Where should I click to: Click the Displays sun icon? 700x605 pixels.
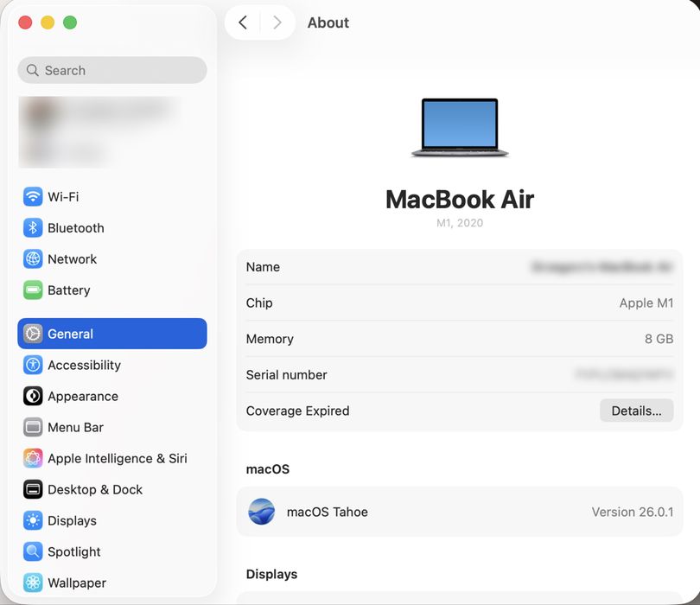coord(33,520)
